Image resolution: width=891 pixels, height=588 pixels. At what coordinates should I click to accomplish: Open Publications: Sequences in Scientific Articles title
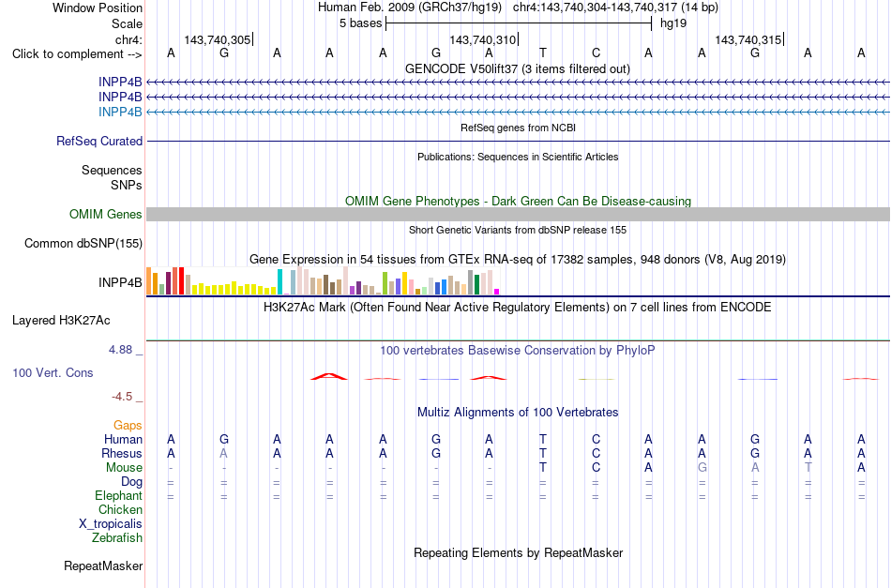[518, 157]
